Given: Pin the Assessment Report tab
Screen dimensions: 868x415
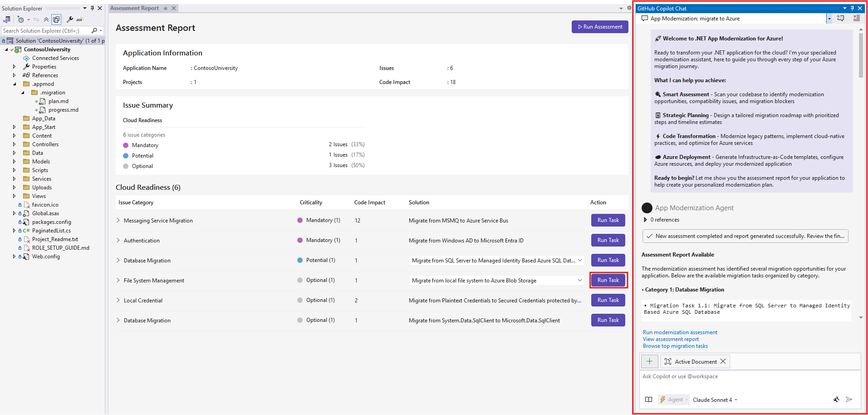Looking at the screenshot, I should pyautogui.click(x=166, y=8).
